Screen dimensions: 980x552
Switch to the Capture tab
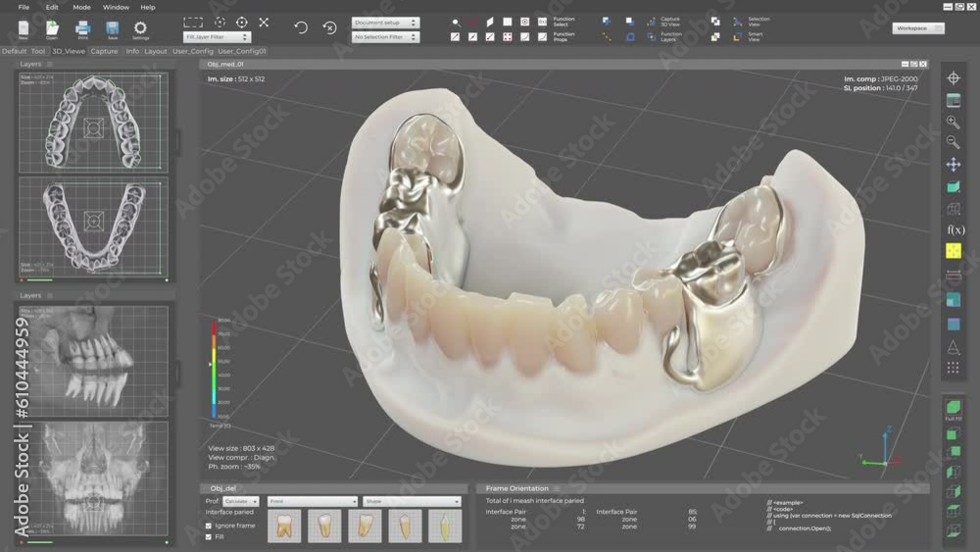(x=104, y=51)
